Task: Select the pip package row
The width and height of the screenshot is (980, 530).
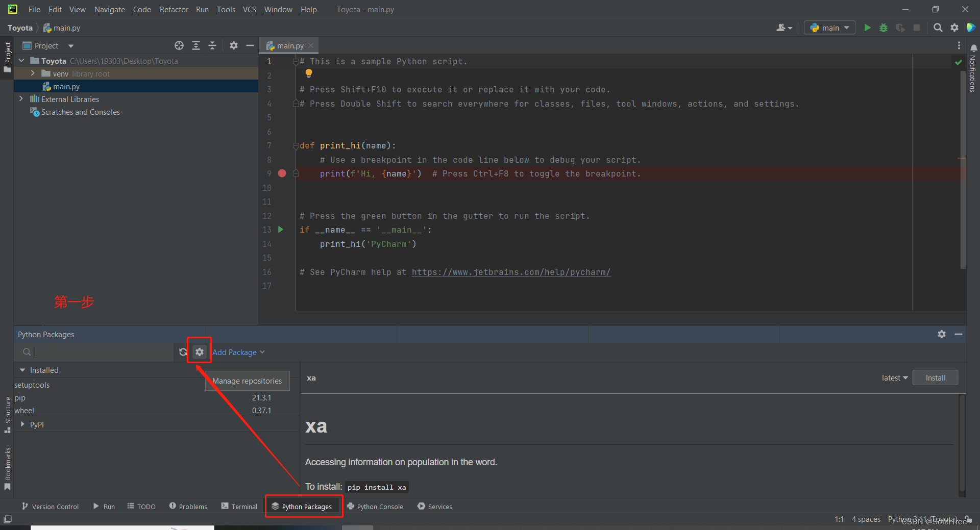Action: click(156, 397)
